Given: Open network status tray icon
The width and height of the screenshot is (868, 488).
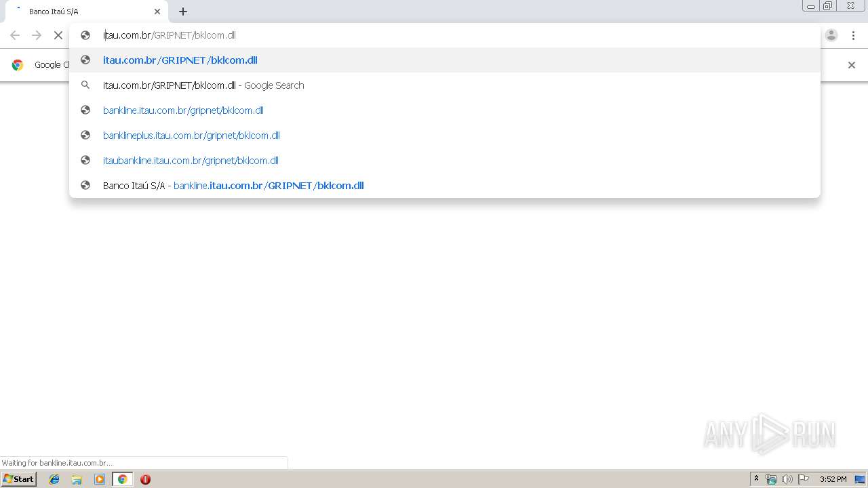Looking at the screenshot, I should tap(771, 479).
